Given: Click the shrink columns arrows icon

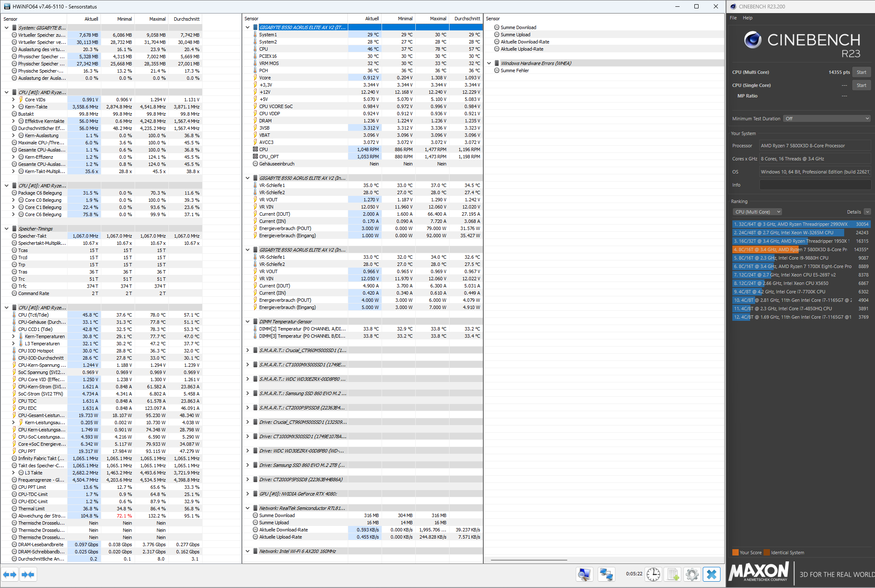Looking at the screenshot, I should [x=28, y=574].
